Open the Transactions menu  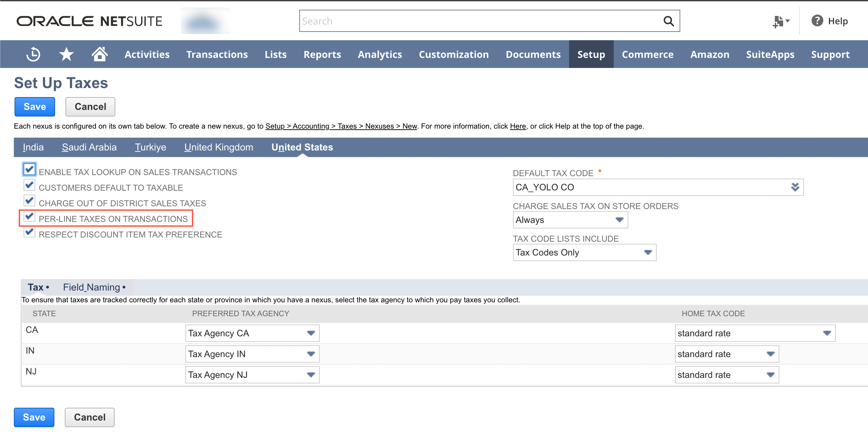tap(217, 54)
